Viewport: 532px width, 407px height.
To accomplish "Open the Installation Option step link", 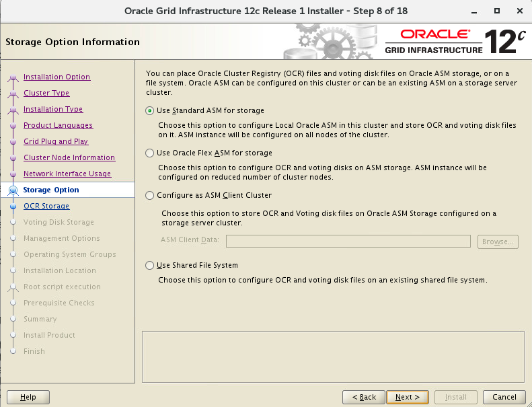I will click(56, 77).
